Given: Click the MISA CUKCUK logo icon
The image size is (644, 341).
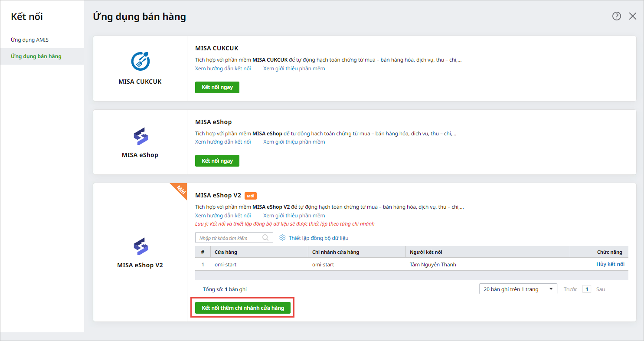Looking at the screenshot, I should [x=140, y=61].
